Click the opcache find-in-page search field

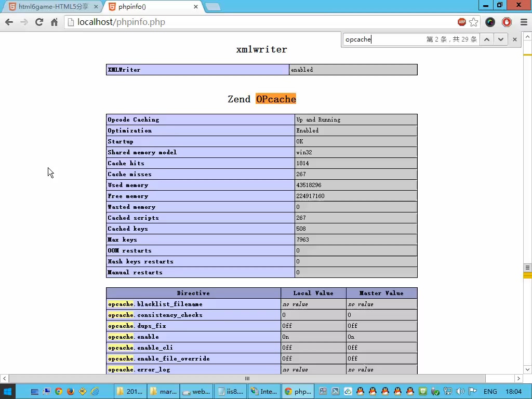coord(383,39)
